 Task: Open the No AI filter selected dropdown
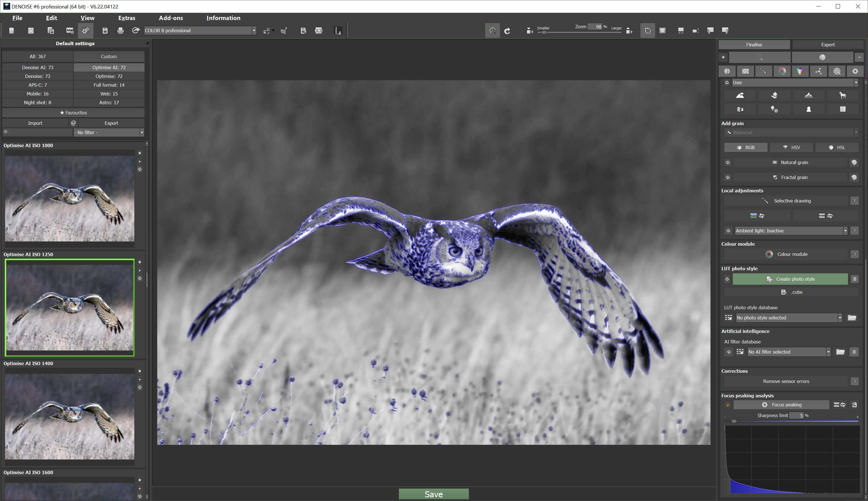[x=789, y=352]
